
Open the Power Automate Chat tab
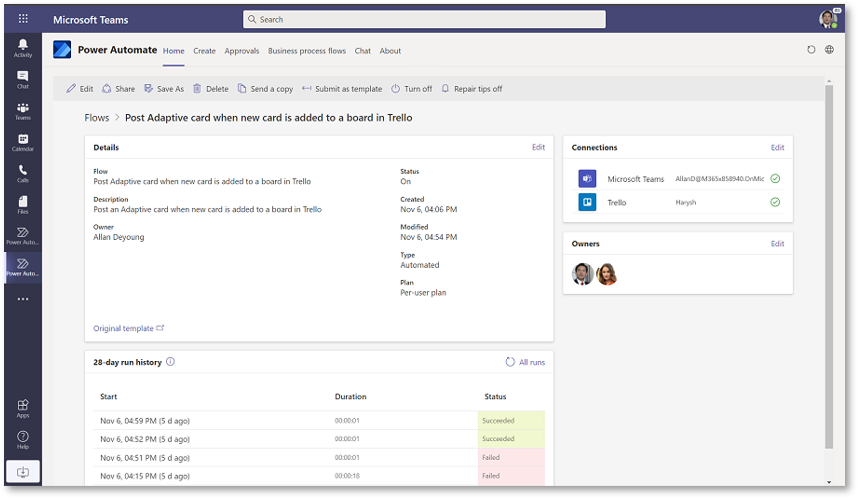pos(362,51)
